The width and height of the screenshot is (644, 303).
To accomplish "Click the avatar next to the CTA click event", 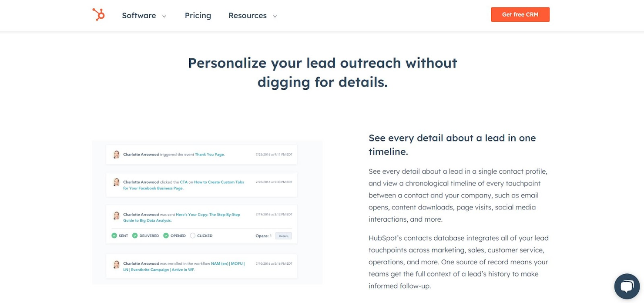I will point(116,182).
